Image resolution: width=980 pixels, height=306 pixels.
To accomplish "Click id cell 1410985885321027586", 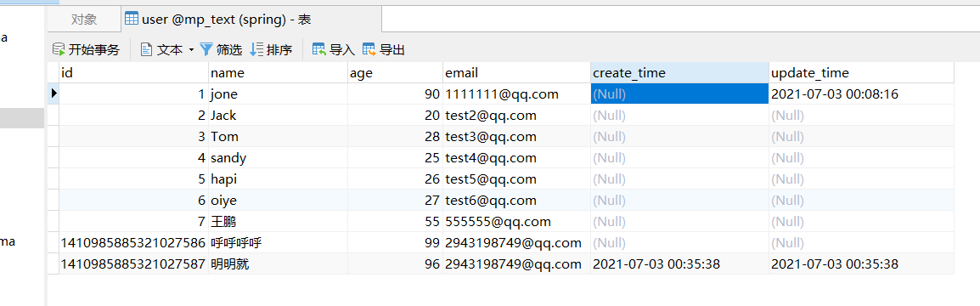I will point(133,243).
